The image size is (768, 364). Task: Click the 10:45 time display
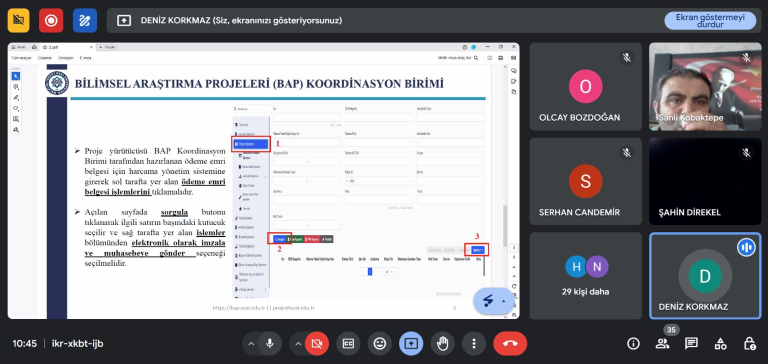pos(24,344)
